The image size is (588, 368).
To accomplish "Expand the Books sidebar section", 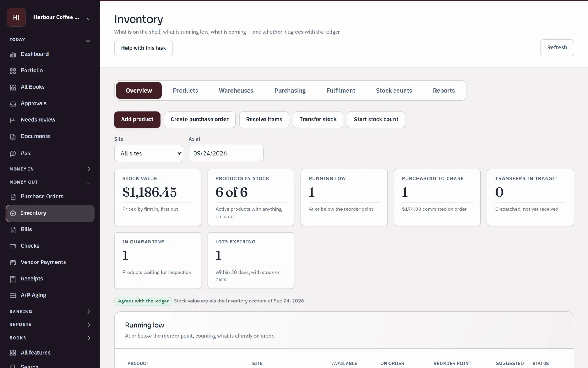I will [x=89, y=338].
